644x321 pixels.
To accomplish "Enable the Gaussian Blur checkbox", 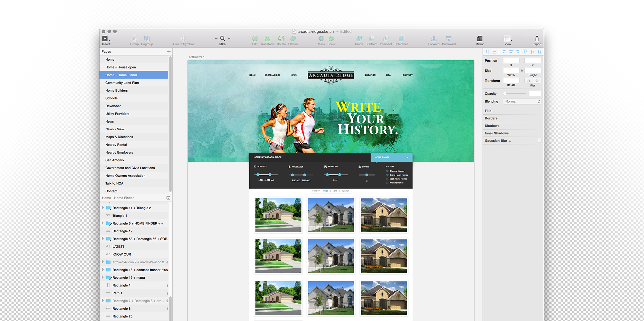I will point(539,141).
